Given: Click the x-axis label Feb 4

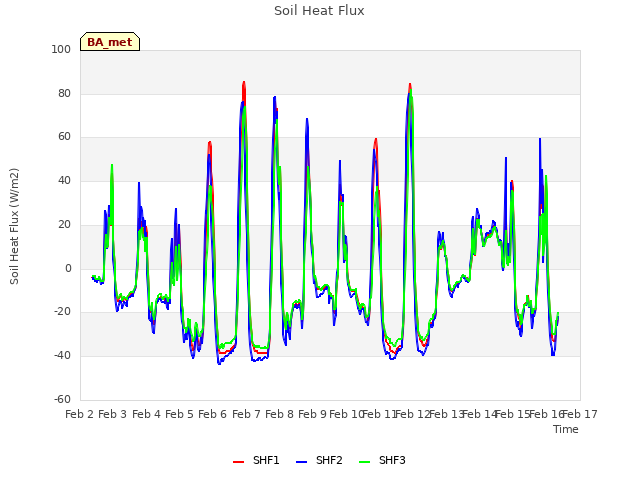Looking at the screenshot, I should tap(146, 414).
